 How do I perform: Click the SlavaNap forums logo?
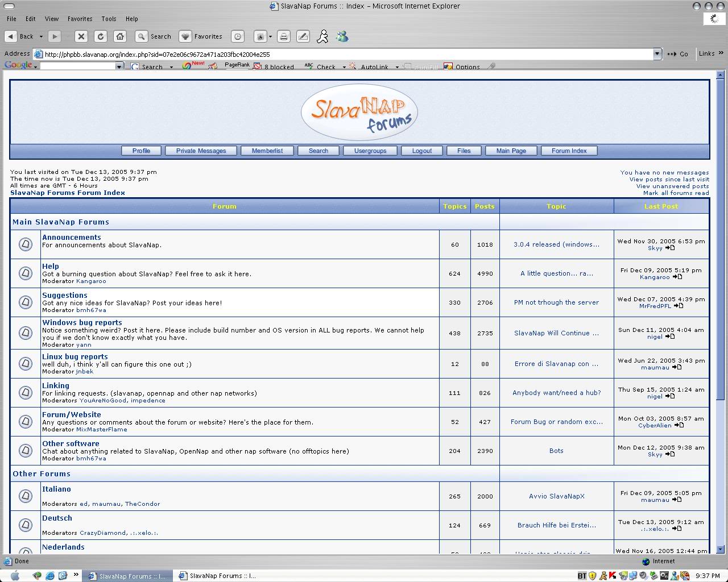tap(359, 113)
